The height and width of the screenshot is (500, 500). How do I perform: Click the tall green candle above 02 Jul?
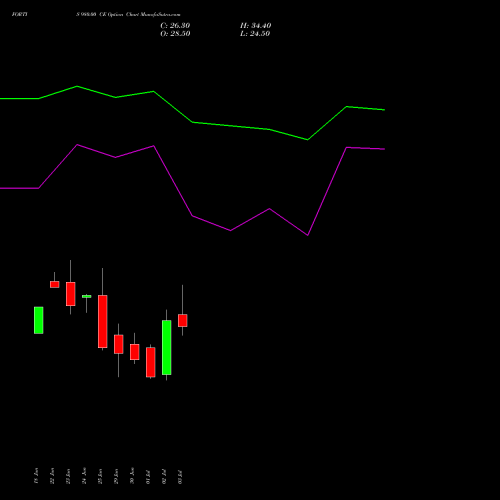point(167,347)
